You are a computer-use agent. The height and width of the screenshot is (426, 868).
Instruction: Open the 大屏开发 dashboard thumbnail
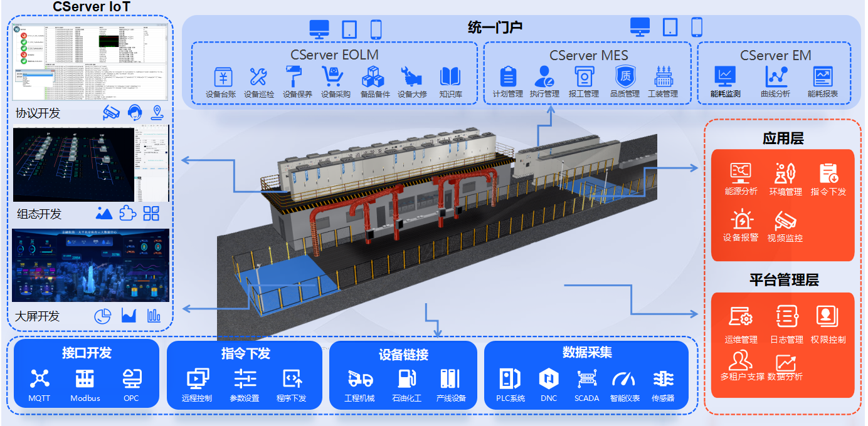click(91, 265)
